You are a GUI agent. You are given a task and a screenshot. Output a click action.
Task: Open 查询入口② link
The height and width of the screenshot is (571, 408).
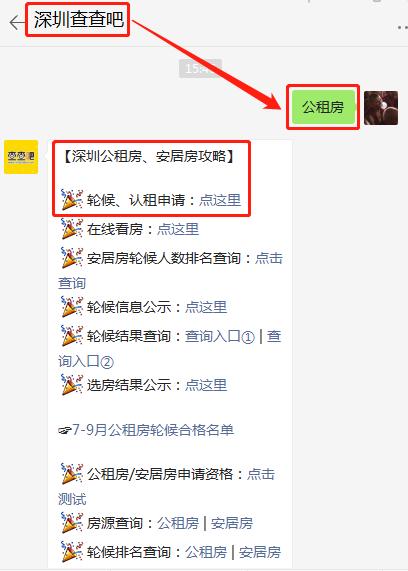tap(86, 361)
